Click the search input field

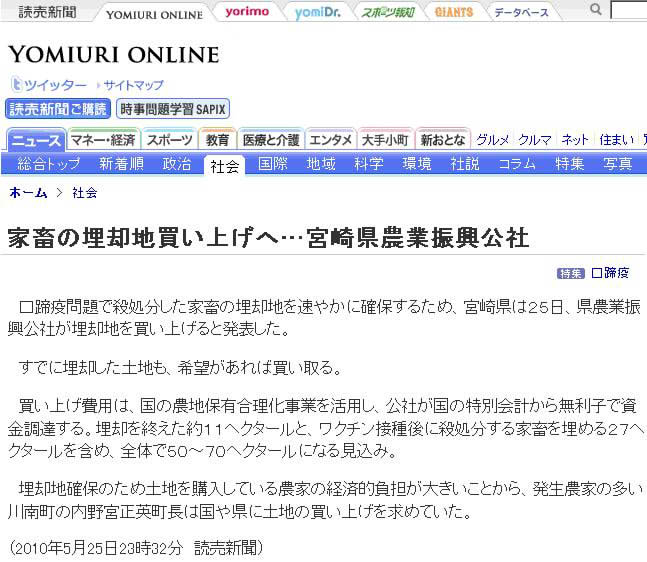[x=629, y=11]
